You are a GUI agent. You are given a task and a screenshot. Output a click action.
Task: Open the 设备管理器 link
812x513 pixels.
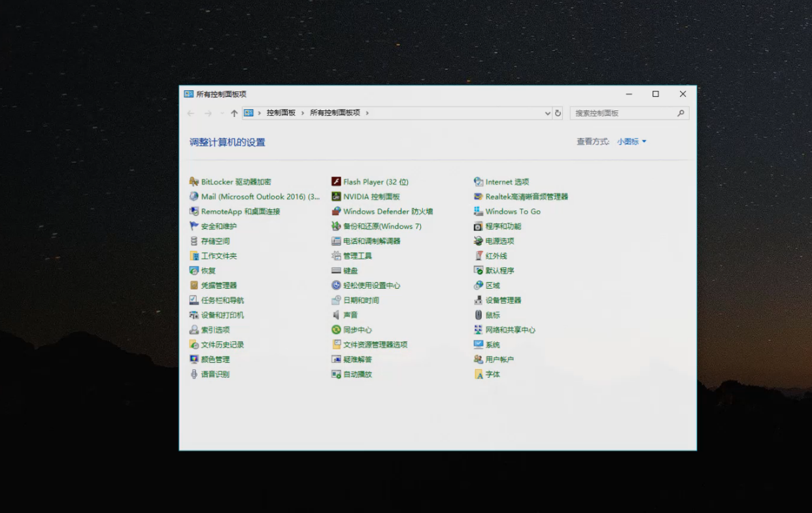(503, 301)
